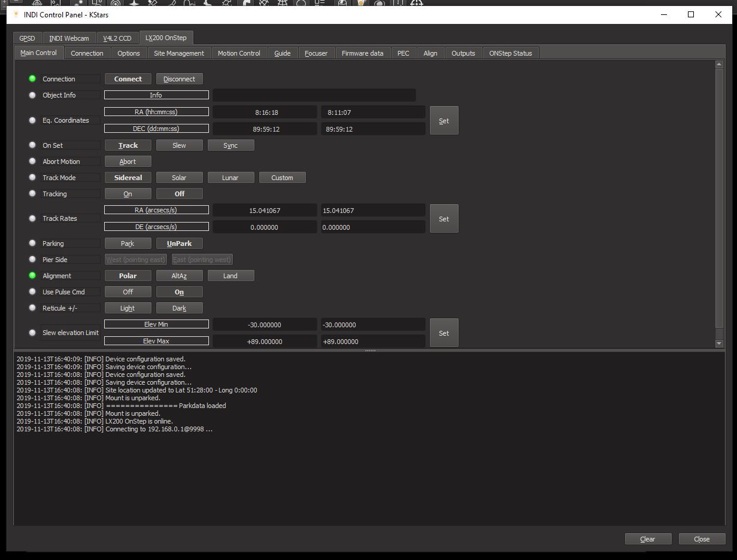The height and width of the screenshot is (560, 737).
Task: Select the V4L2 CCD device tab
Action: click(x=117, y=38)
